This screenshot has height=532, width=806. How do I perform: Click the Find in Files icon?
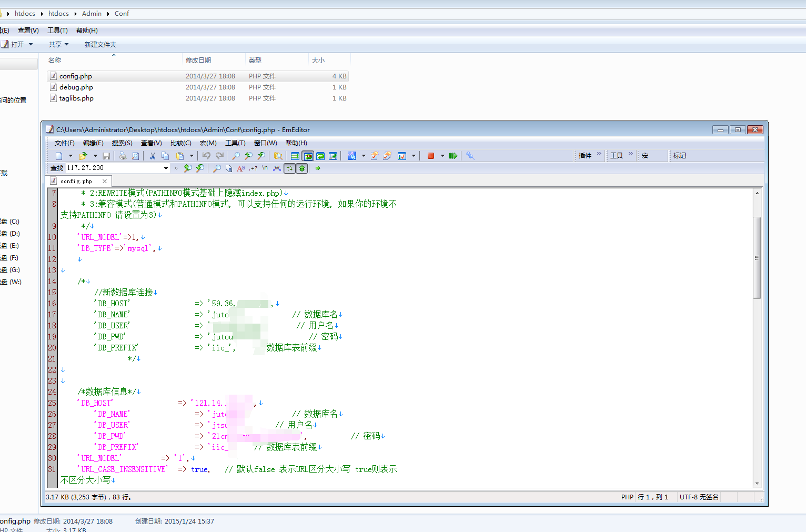pos(278,156)
